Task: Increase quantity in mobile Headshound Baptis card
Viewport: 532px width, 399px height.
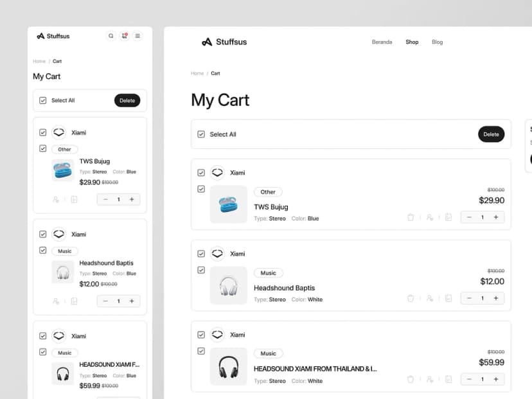Action: [x=132, y=301]
